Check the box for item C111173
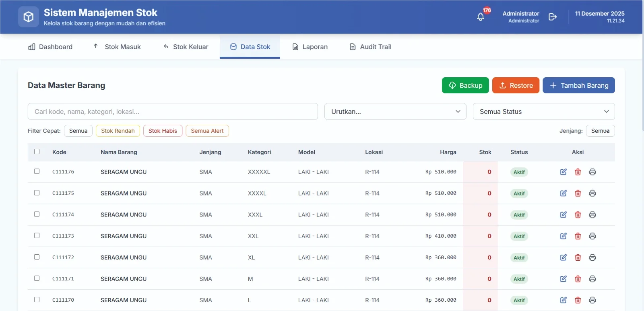Image resolution: width=644 pixels, height=311 pixels. [x=37, y=235]
